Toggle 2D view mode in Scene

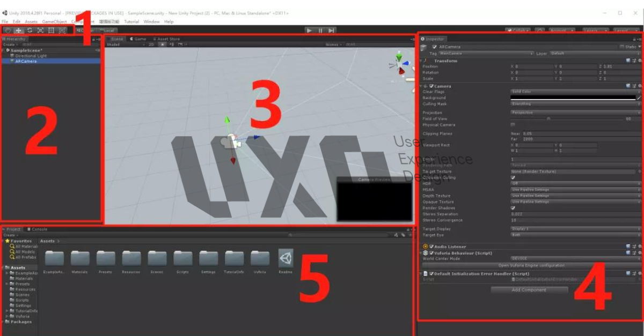click(x=151, y=45)
